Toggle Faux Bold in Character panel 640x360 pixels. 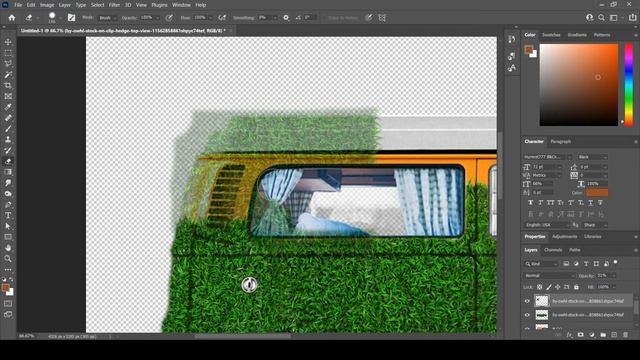tap(530, 203)
